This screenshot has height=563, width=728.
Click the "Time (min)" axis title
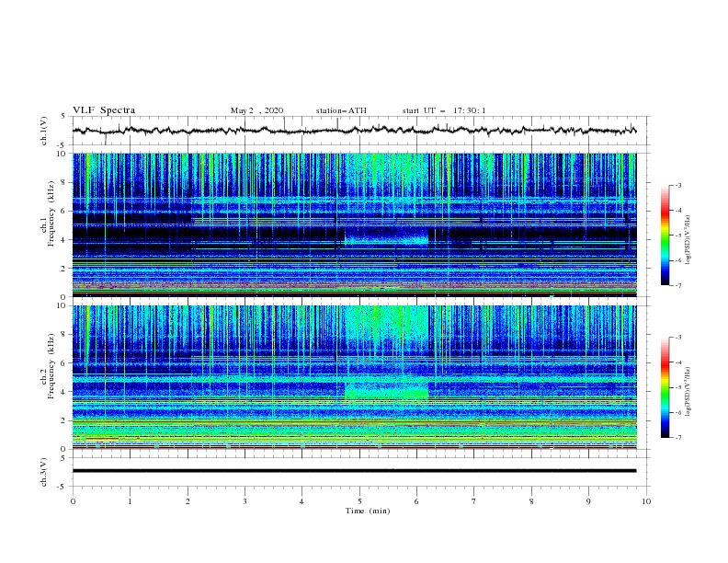pos(368,511)
